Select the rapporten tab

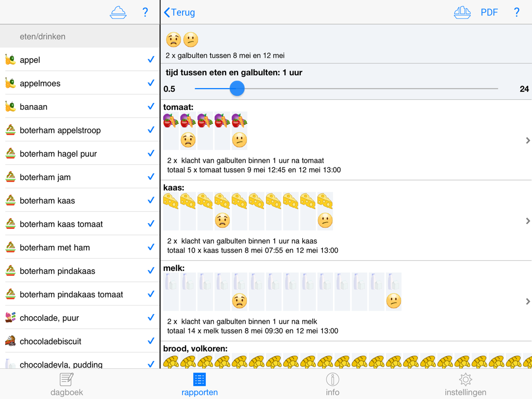pos(199,385)
